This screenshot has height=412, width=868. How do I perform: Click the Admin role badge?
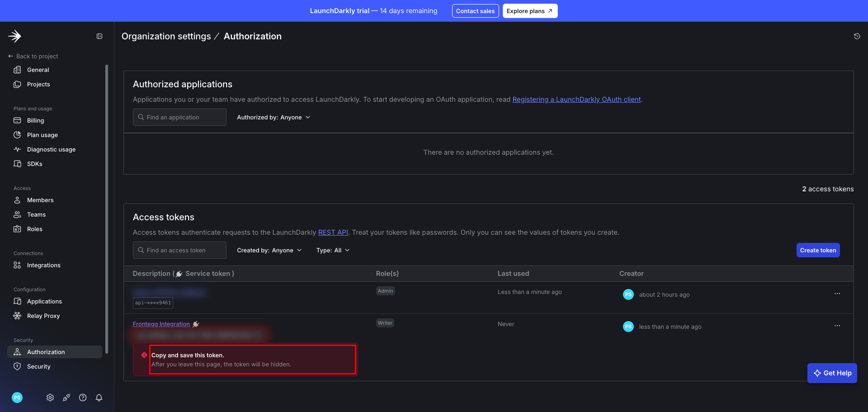[386, 291]
